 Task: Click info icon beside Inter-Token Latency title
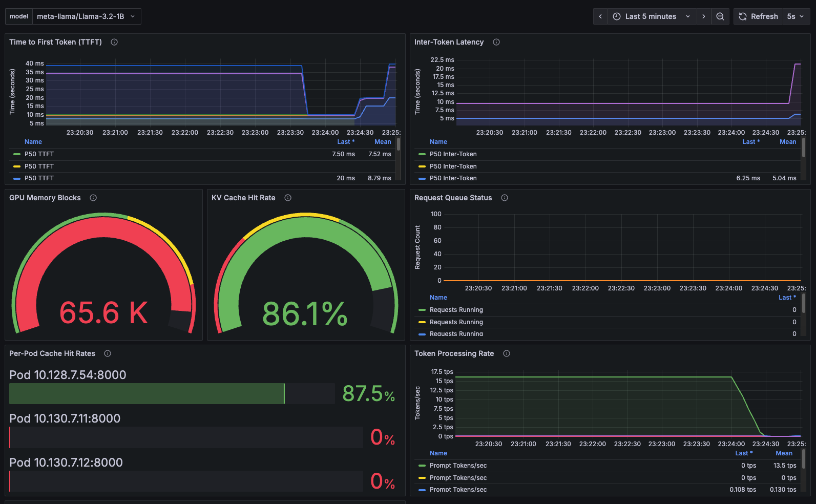click(496, 42)
